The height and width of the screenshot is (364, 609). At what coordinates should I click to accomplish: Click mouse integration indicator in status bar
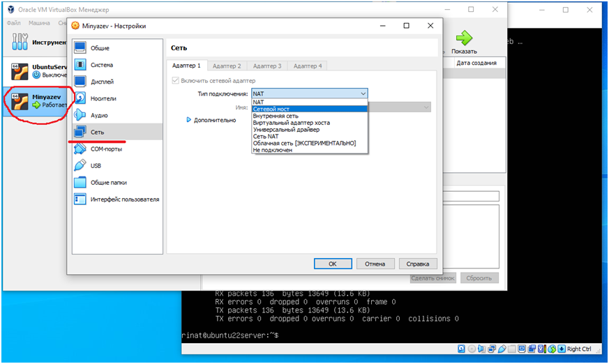(552, 349)
